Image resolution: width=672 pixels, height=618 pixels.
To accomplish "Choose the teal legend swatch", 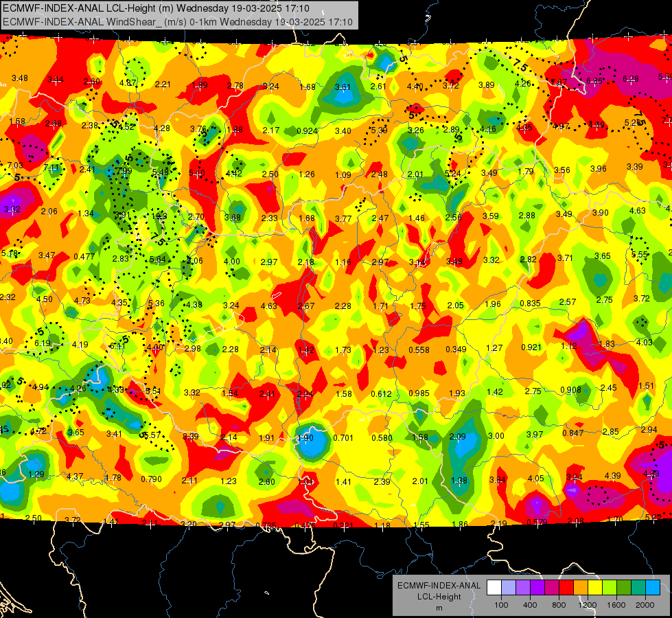I will click(638, 588).
